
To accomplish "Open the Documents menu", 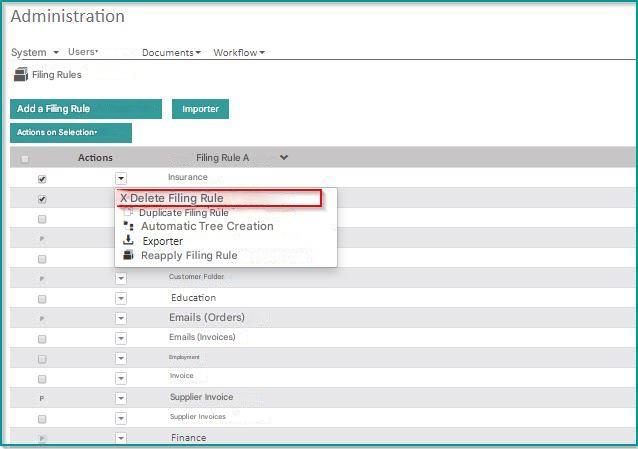I will pos(171,53).
